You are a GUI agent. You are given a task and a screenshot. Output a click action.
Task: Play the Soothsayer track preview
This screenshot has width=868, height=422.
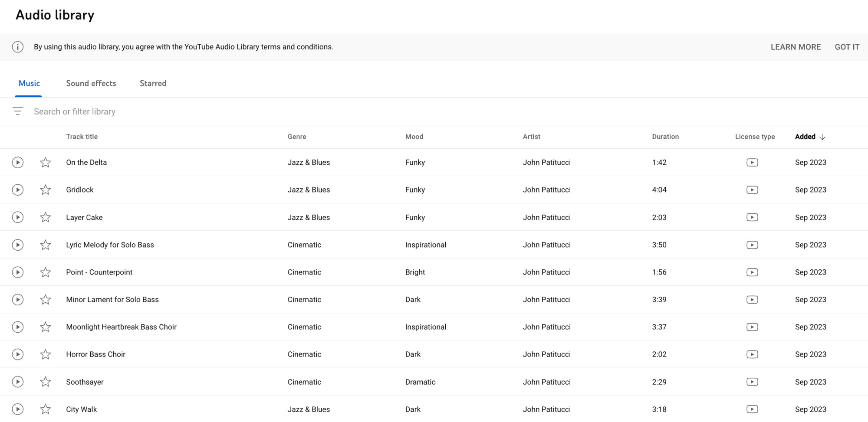click(x=17, y=382)
